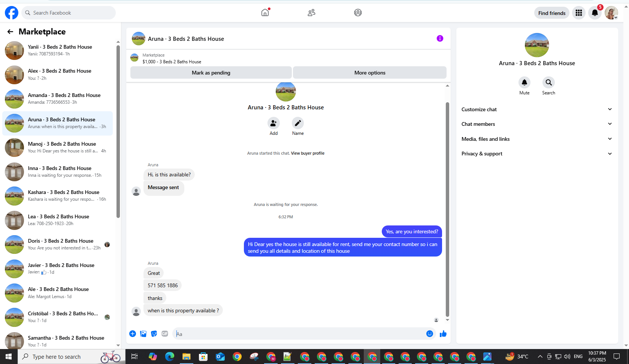The height and width of the screenshot is (364, 629).
Task: Send a thumbs-up like
Action: 443,334
